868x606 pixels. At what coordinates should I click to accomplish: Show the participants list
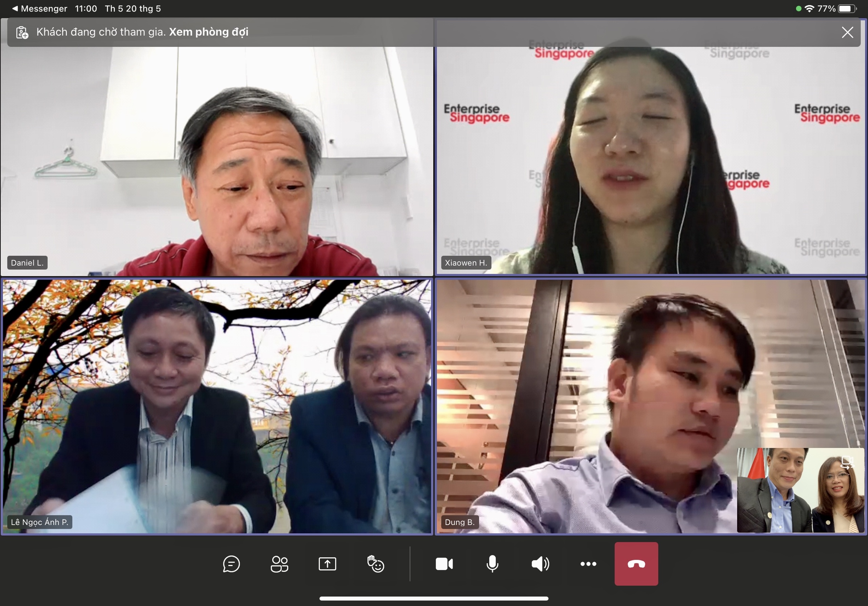(x=279, y=564)
